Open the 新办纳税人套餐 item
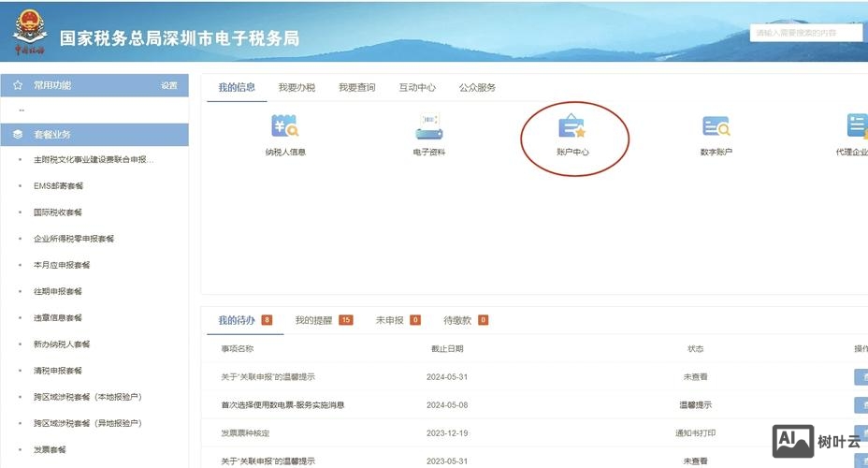 [x=62, y=344]
